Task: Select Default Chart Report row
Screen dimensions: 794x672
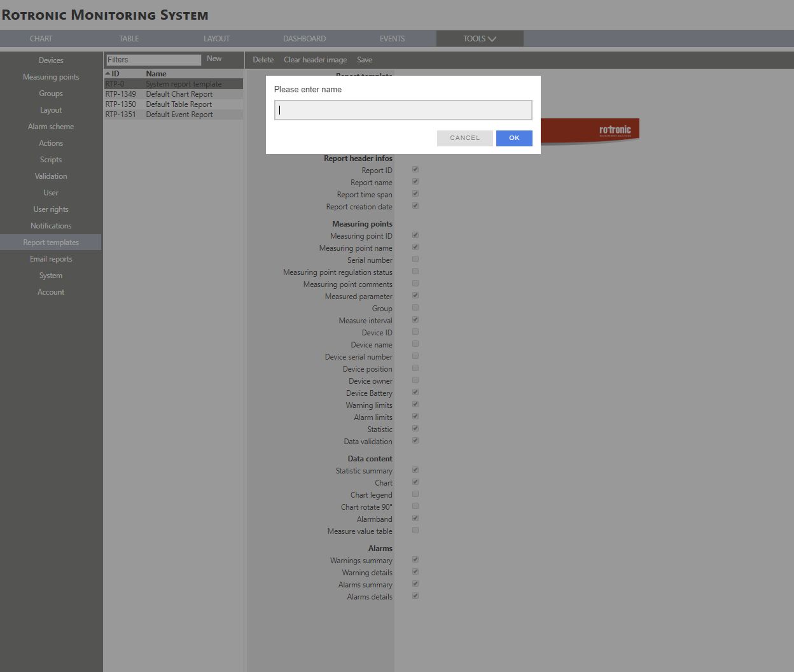Action: [x=174, y=94]
